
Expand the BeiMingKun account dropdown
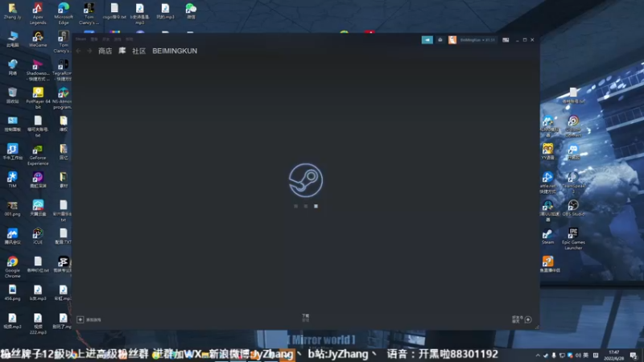point(477,39)
